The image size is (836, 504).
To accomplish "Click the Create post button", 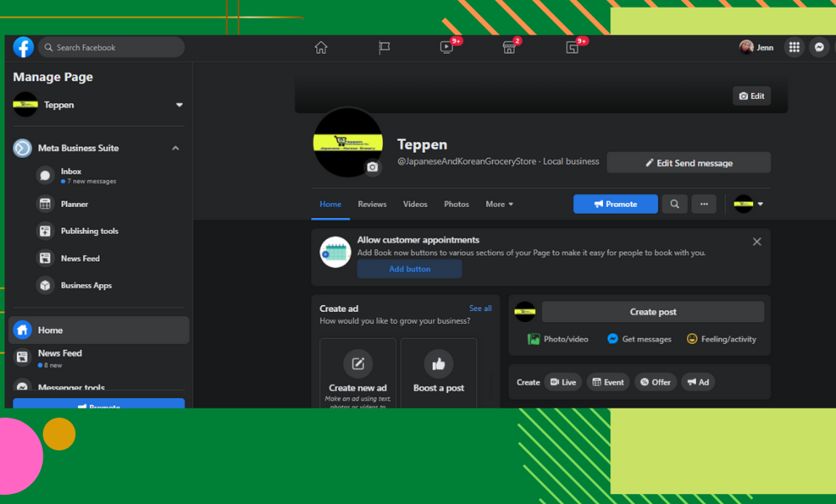I will [x=653, y=312].
